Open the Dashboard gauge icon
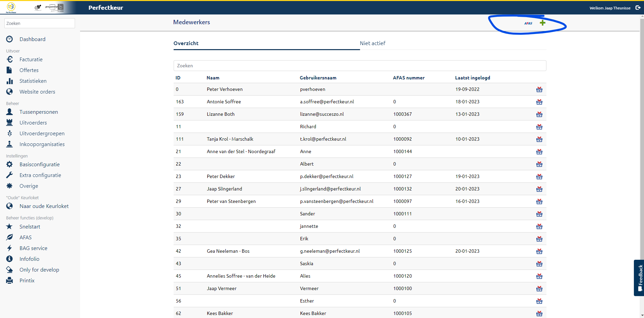 (9, 39)
